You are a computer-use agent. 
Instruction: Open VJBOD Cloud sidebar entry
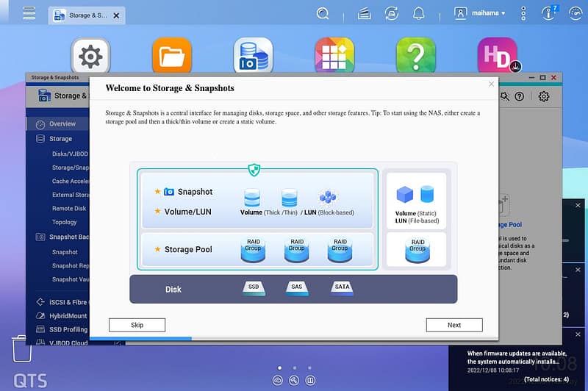pos(62,342)
